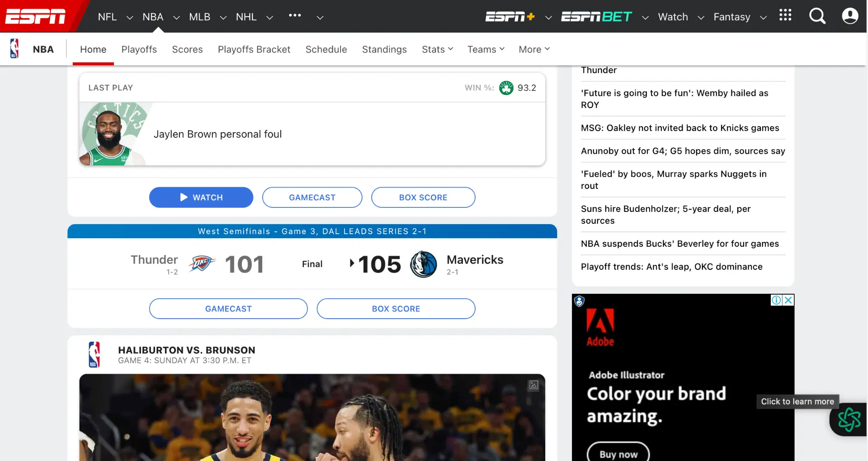Open the apps grid icon
Screen dimensions: 868x461
click(785, 15)
